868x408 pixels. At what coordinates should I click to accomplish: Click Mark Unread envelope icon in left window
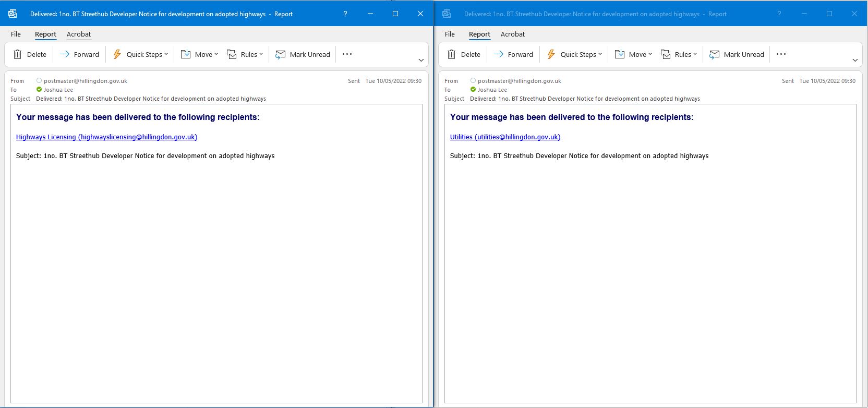coord(281,54)
